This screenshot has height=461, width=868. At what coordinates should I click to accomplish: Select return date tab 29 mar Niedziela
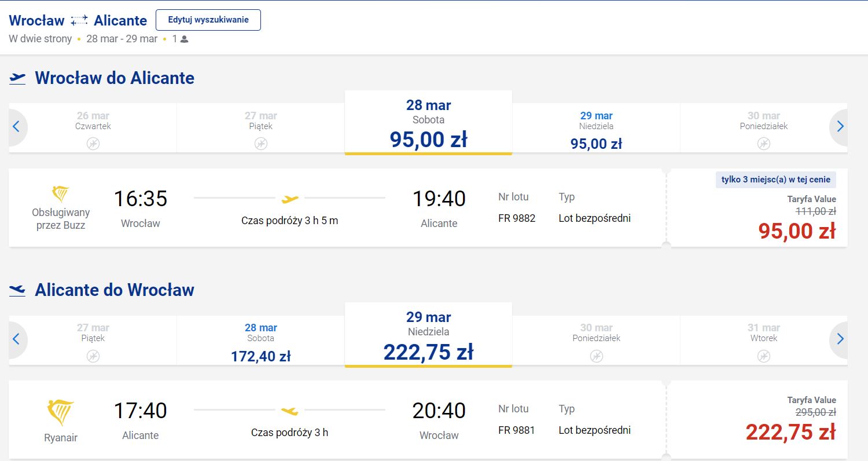click(x=428, y=335)
